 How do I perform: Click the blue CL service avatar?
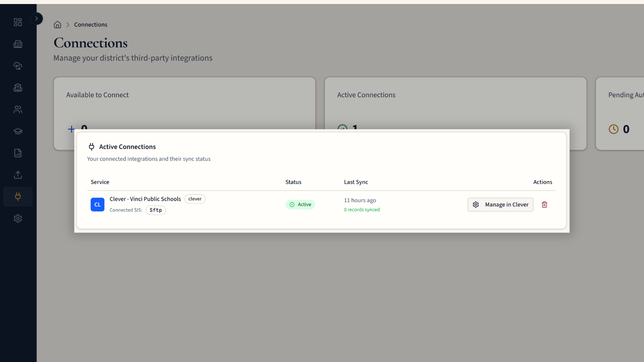pos(97,204)
